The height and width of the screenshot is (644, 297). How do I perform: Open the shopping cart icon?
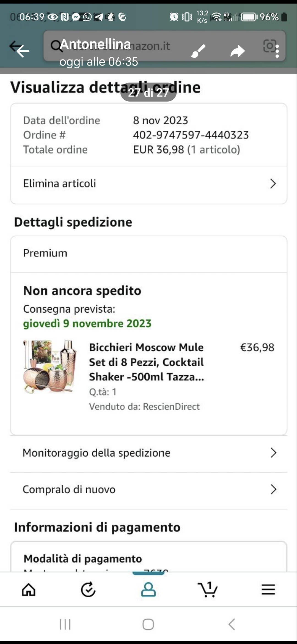pyautogui.click(x=208, y=589)
